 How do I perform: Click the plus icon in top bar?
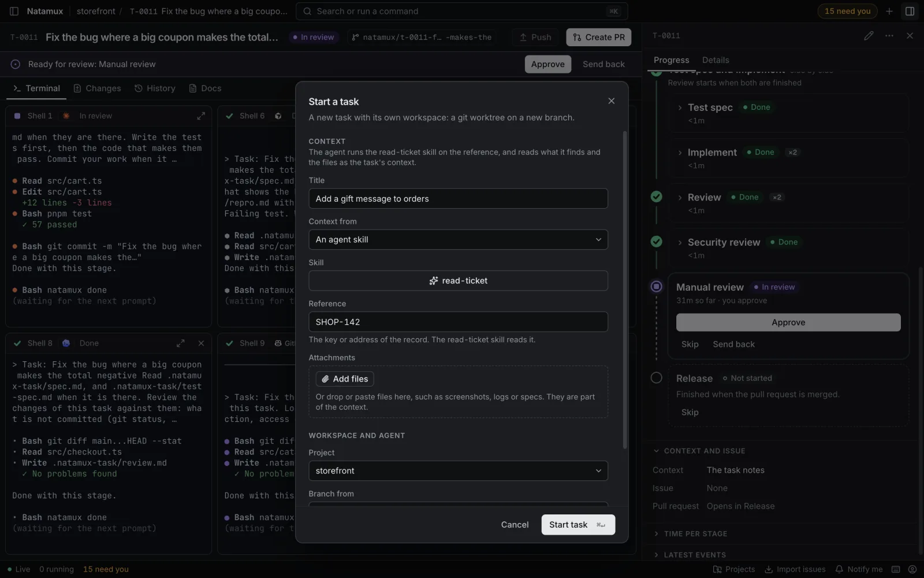click(889, 11)
